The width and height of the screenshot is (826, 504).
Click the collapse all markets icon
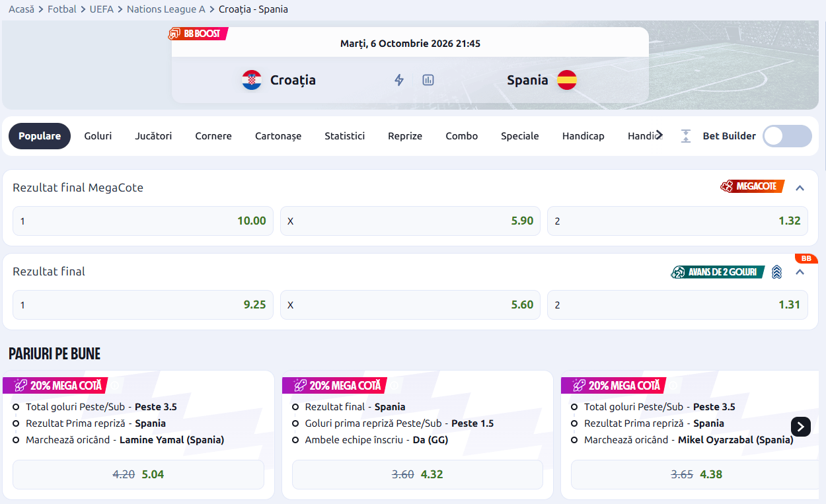686,136
